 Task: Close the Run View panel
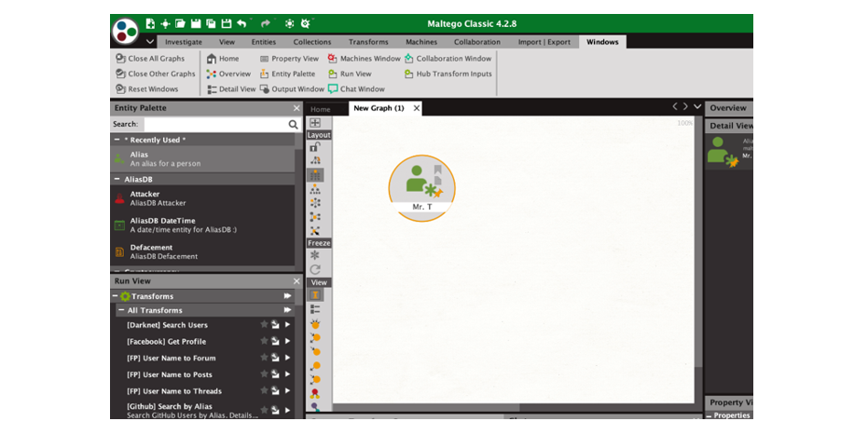296,280
